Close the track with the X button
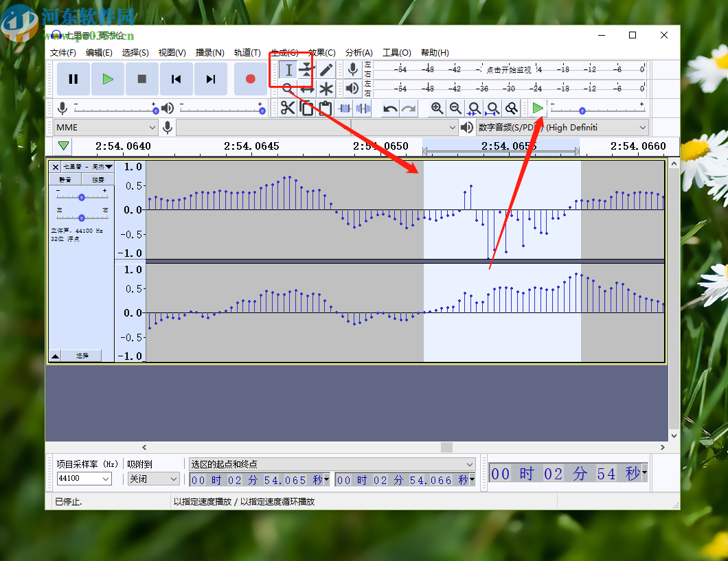Screen dimensions: 728x561 click(x=55, y=167)
